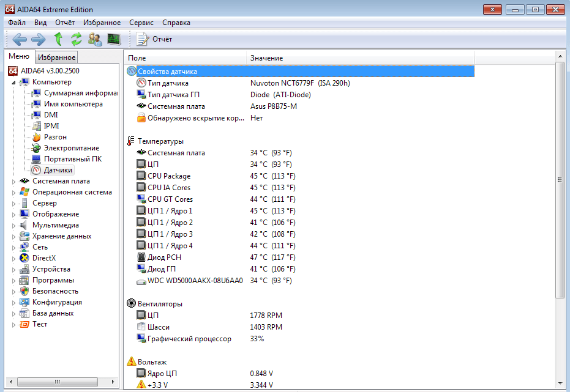Image resolution: width=570 pixels, height=392 pixels.
Task: Select the Свойства датчика header row
Action: [x=300, y=72]
